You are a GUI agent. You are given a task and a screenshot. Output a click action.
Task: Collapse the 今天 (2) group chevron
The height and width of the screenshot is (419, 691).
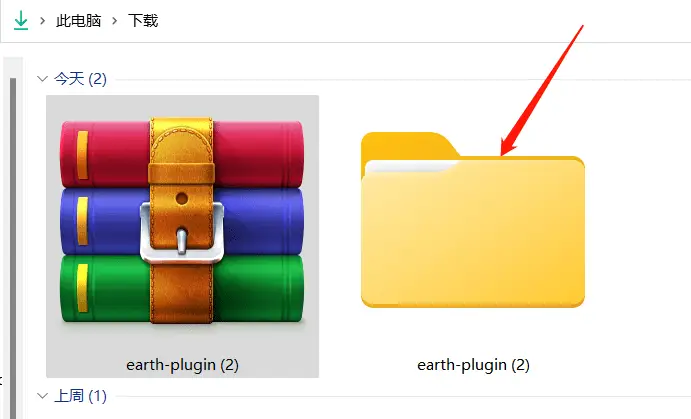coord(42,79)
